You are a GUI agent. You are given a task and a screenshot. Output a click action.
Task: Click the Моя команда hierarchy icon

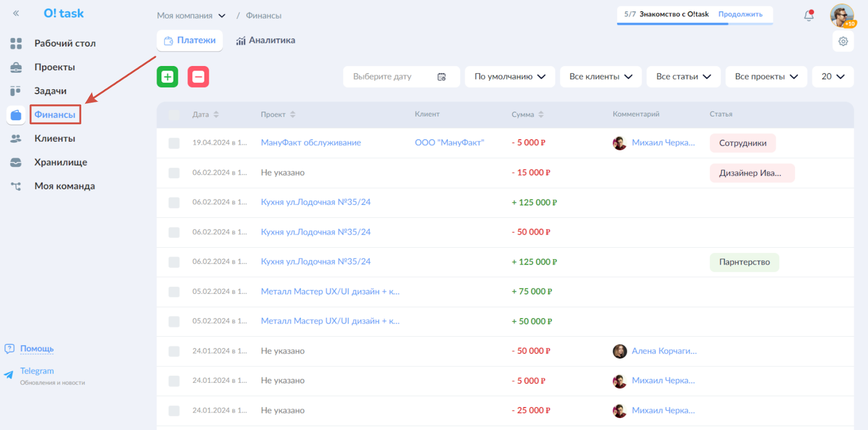tap(16, 186)
